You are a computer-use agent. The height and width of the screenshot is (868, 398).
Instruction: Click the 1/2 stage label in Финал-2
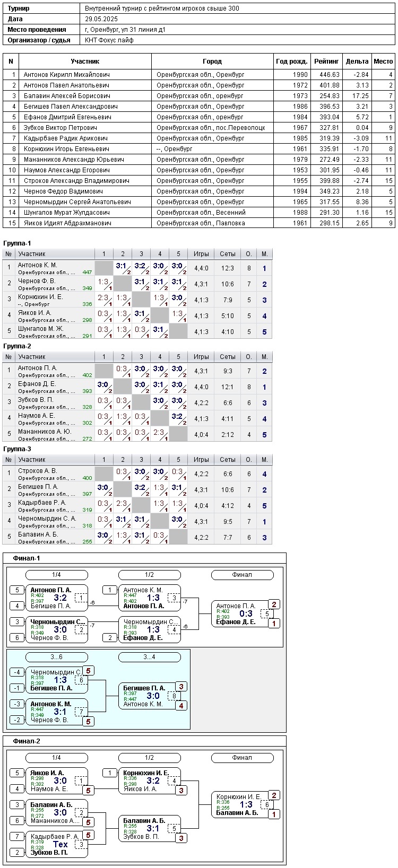(x=150, y=758)
